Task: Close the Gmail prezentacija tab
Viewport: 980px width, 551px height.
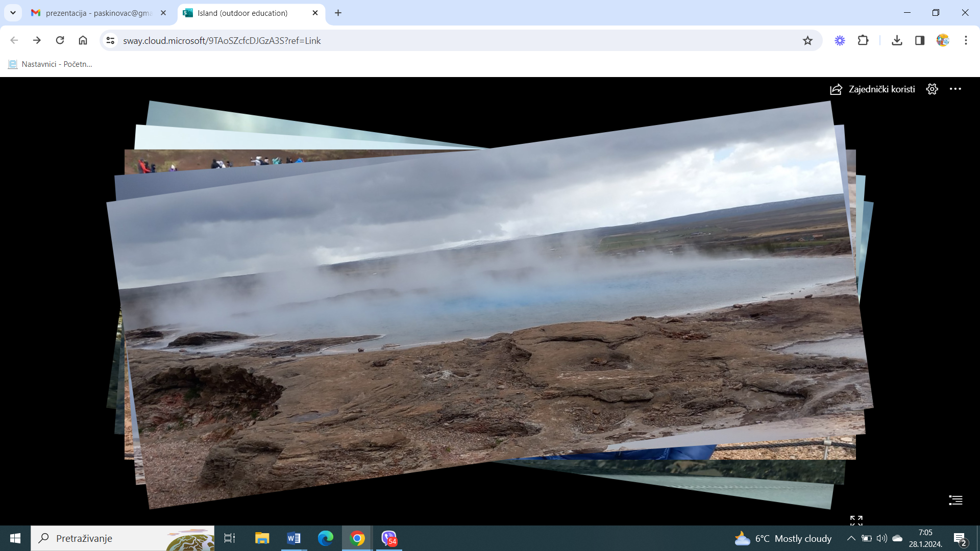Action: tap(163, 13)
